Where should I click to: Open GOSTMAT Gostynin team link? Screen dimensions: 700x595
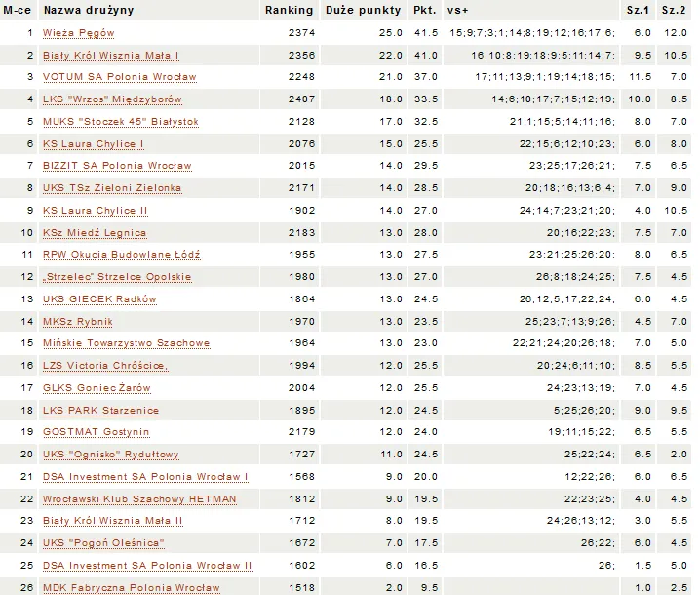pyautogui.click(x=96, y=432)
